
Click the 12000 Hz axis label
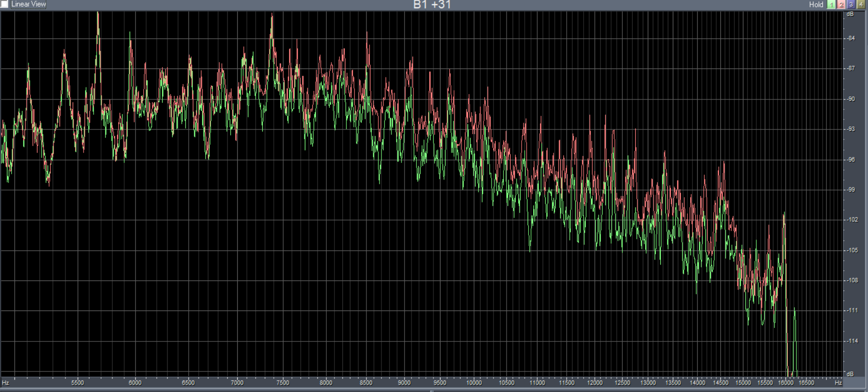click(x=595, y=383)
